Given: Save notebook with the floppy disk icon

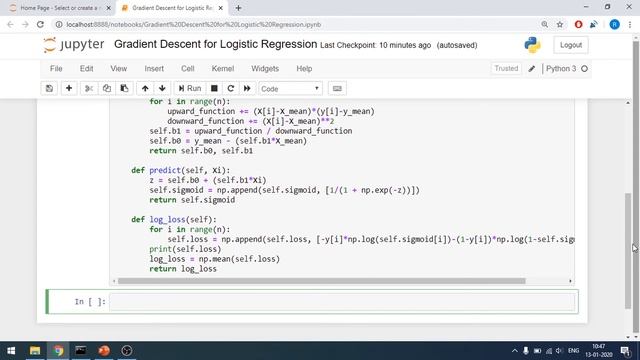Looking at the screenshot, I should (x=49, y=89).
